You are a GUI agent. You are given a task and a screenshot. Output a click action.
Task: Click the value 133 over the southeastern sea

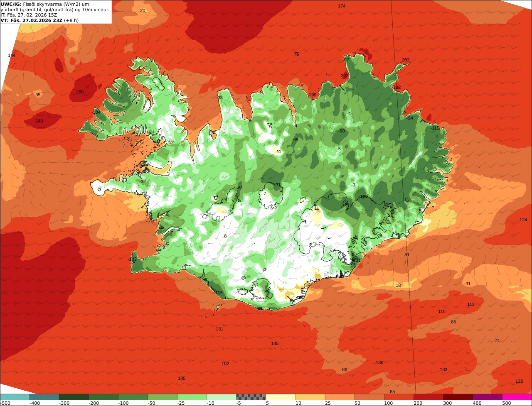pos(443,369)
